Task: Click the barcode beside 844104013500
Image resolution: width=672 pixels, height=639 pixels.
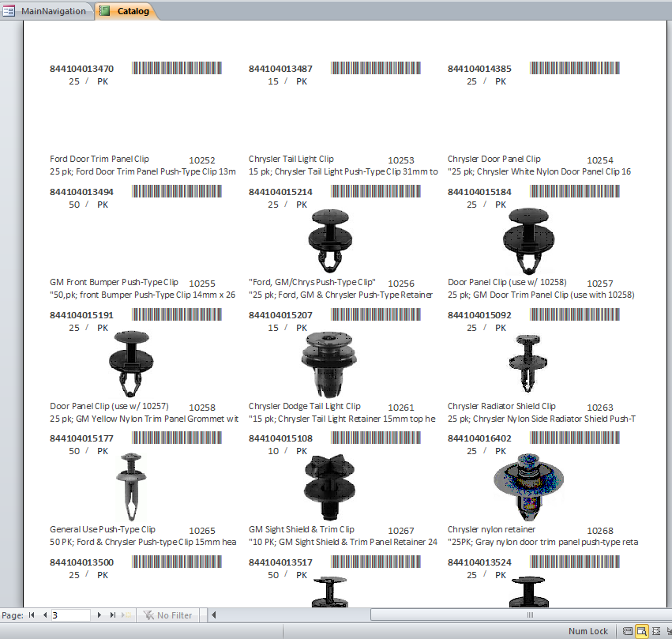Action: pyautogui.click(x=177, y=562)
